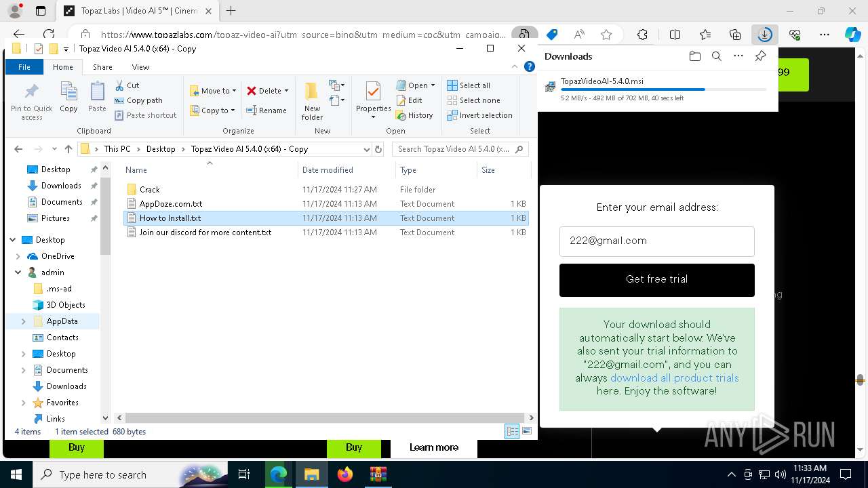This screenshot has height=488, width=868.
Task: Click the Crack folder
Action: click(x=149, y=190)
